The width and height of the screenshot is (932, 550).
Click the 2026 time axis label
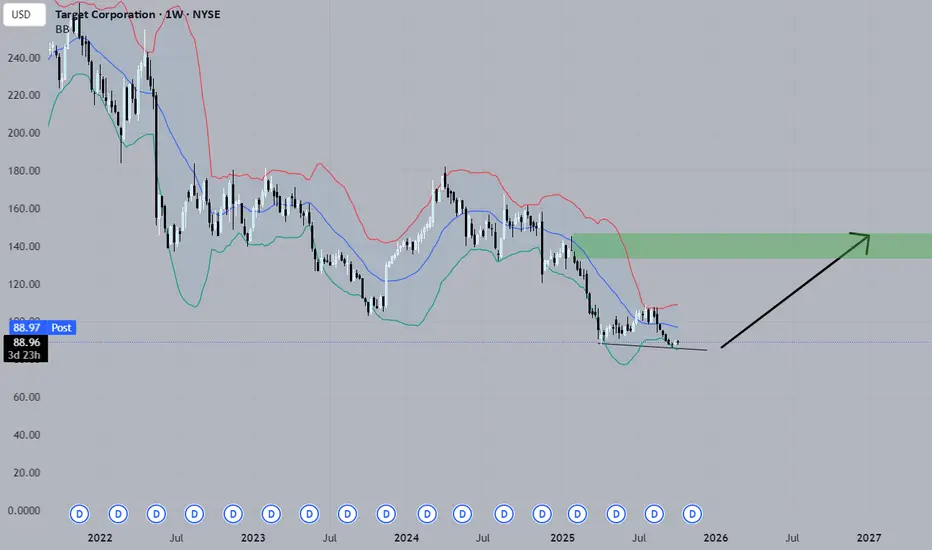pyautogui.click(x=716, y=538)
